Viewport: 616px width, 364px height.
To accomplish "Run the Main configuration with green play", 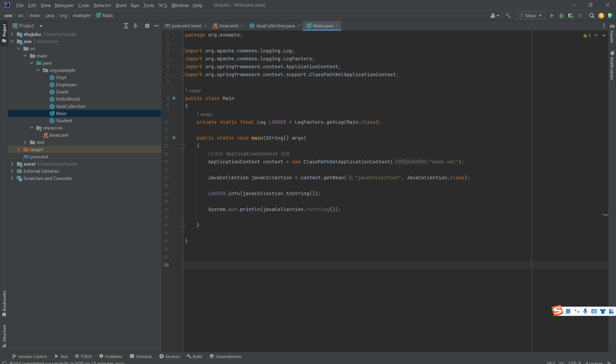I will (x=552, y=16).
